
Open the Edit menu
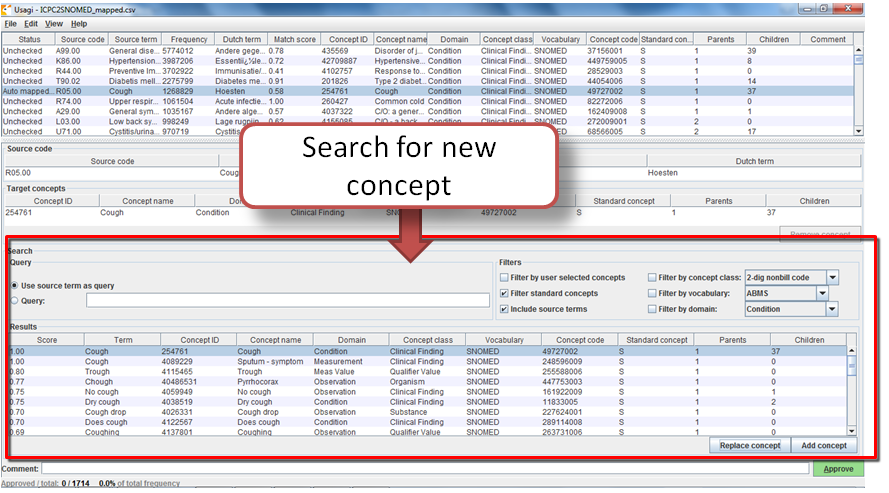coord(31,23)
